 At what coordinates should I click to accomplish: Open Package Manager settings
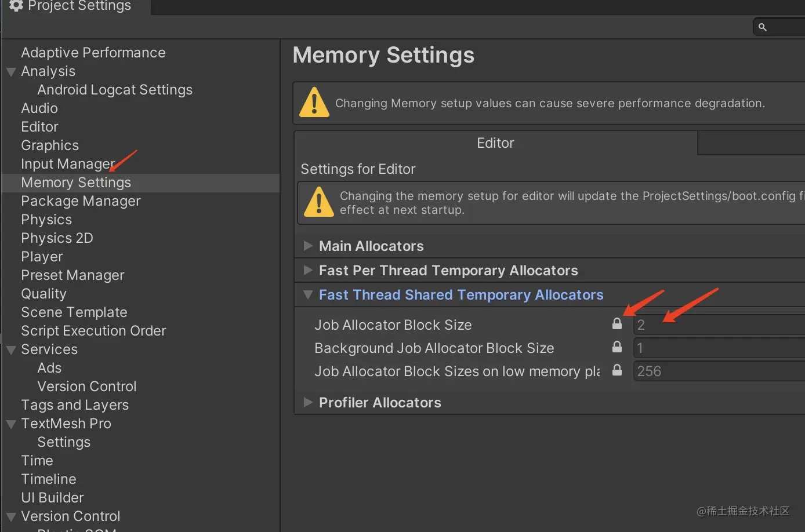pyautogui.click(x=81, y=201)
